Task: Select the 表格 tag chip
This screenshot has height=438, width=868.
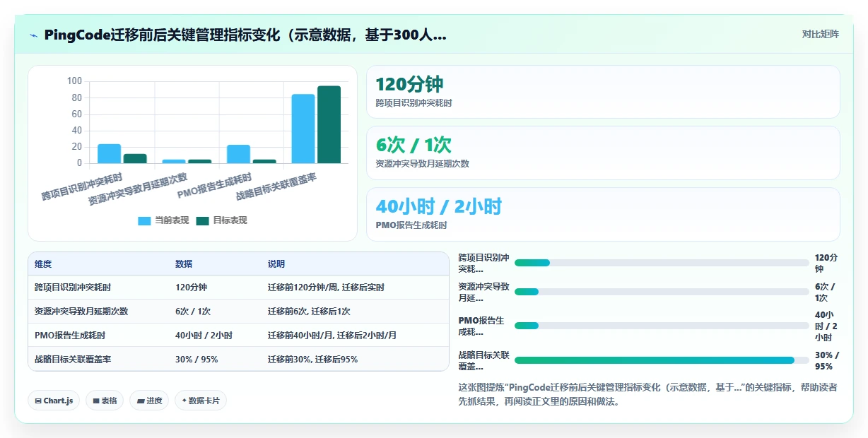Action: 105,401
